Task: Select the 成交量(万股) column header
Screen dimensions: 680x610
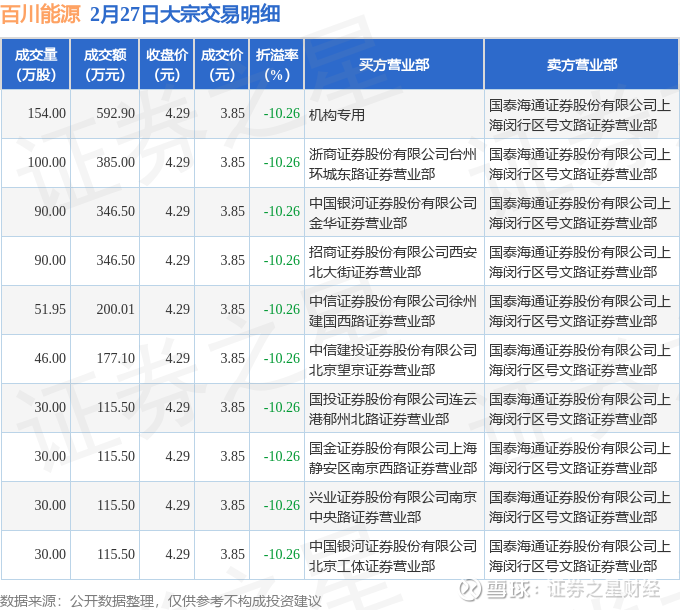Action: point(36,65)
